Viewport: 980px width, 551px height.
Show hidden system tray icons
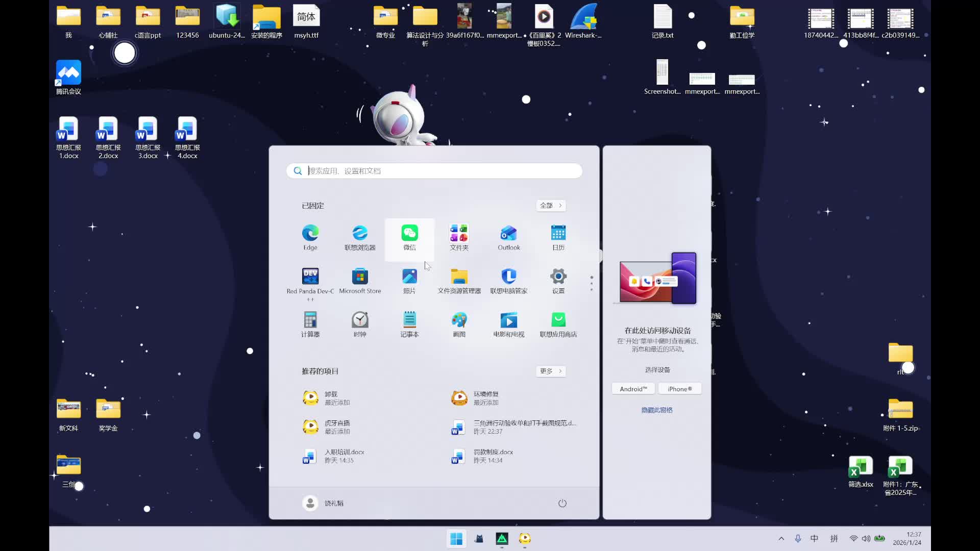click(781, 539)
